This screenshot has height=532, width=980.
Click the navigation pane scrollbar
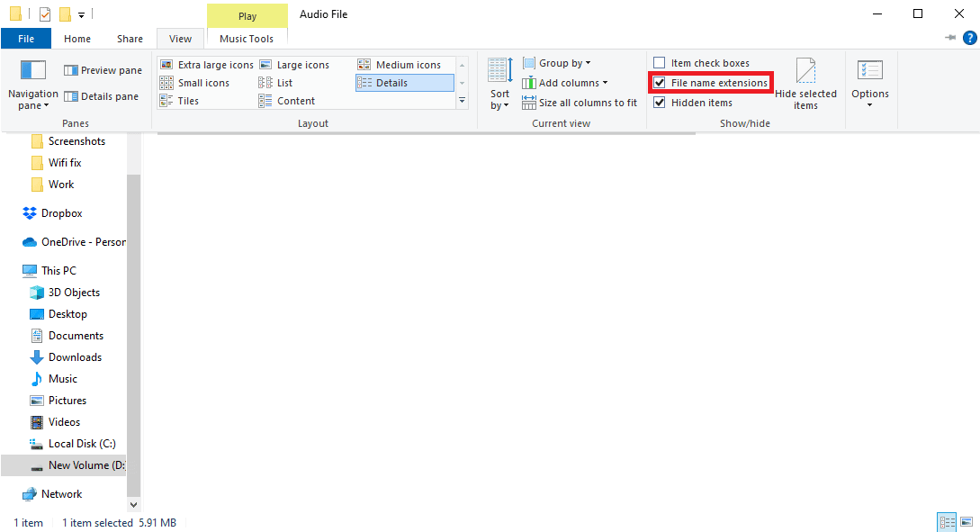coord(133,335)
